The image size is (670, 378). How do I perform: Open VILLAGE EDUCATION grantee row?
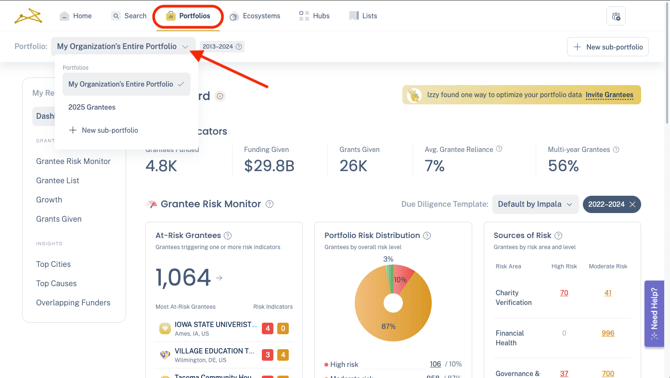point(224,355)
